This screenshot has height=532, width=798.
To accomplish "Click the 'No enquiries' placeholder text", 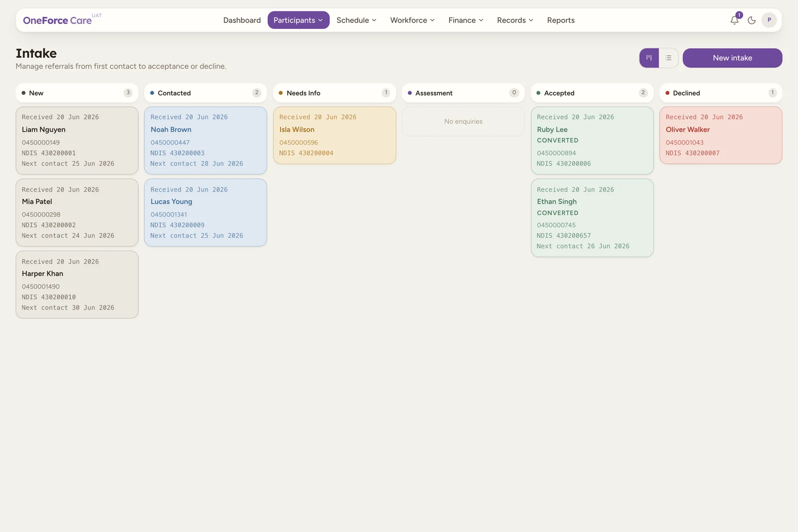I will pos(463,121).
